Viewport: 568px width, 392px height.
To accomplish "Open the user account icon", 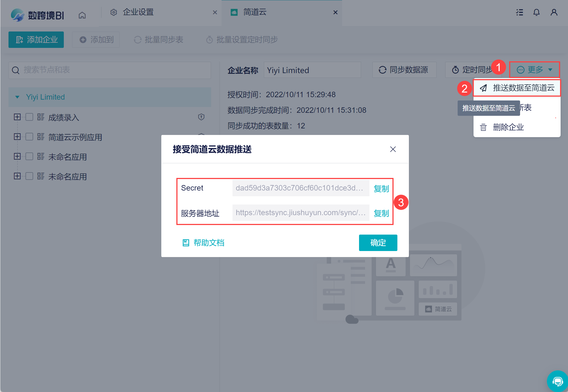I will 554,12.
